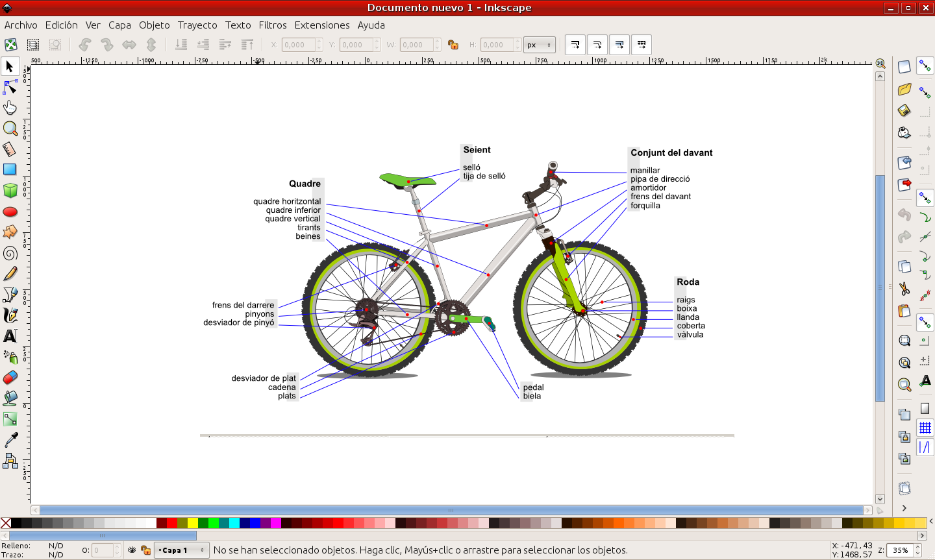Select the Eraser tool
The height and width of the screenshot is (560, 935).
pyautogui.click(x=10, y=378)
